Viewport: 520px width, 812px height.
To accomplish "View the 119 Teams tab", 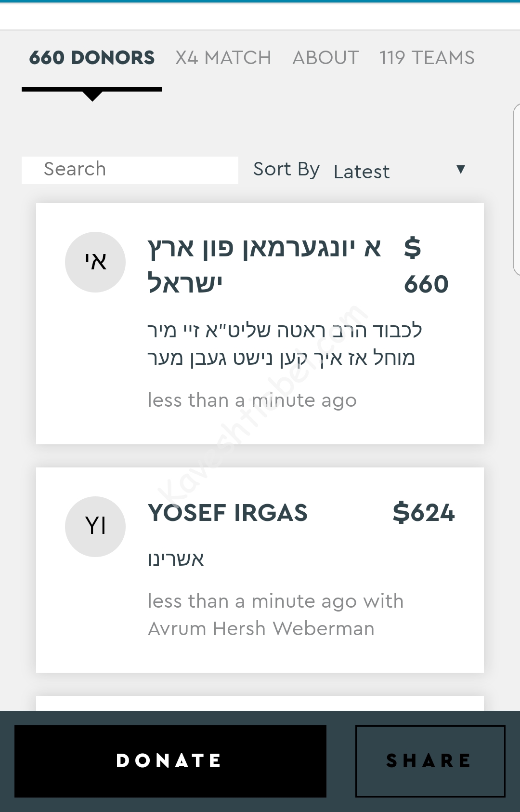I will coord(427,58).
